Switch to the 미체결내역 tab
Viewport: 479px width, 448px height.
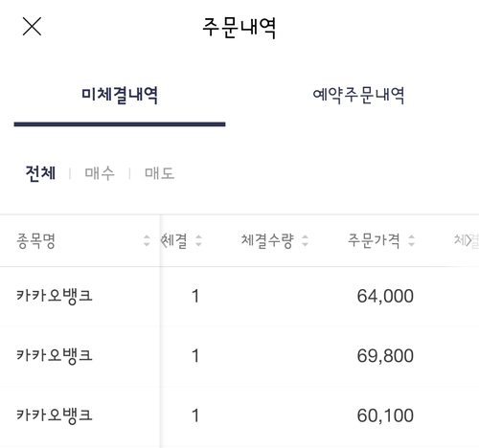click(120, 95)
